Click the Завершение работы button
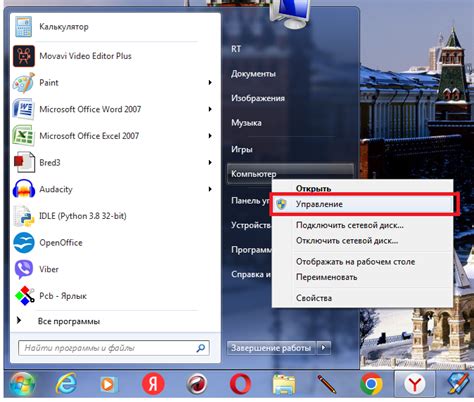The image size is (474, 402). pyautogui.click(x=271, y=348)
